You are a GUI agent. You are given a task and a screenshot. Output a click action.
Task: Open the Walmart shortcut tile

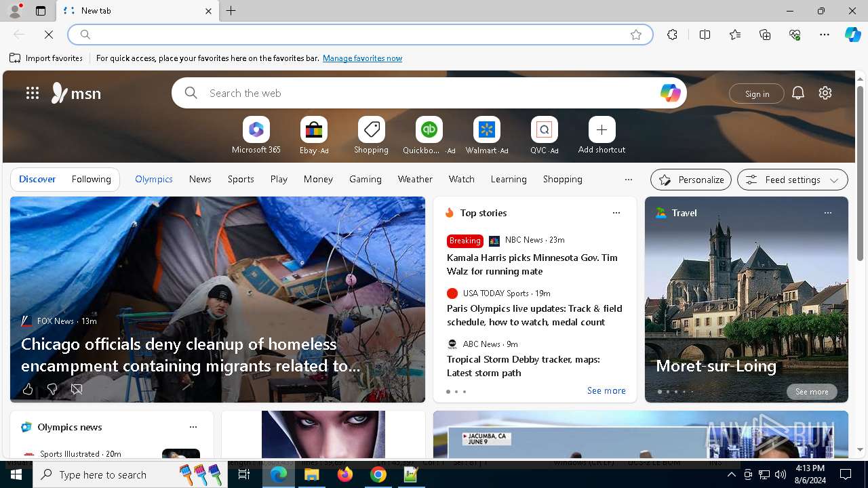point(487,136)
